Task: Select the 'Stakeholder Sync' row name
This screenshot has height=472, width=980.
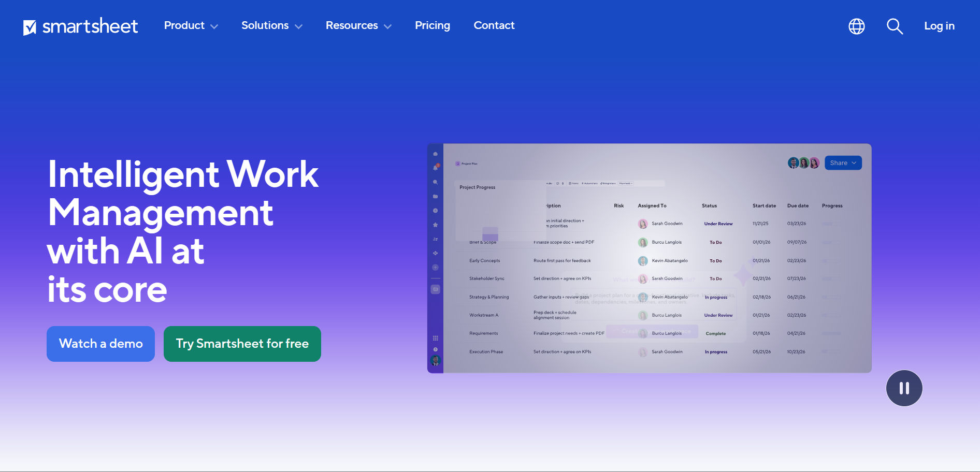Action: pos(487,278)
